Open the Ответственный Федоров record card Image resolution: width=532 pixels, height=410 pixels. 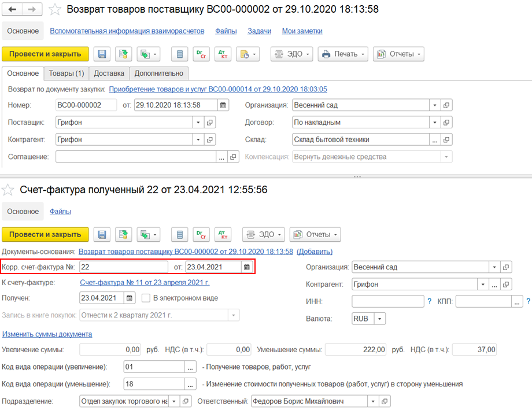[x=385, y=401]
